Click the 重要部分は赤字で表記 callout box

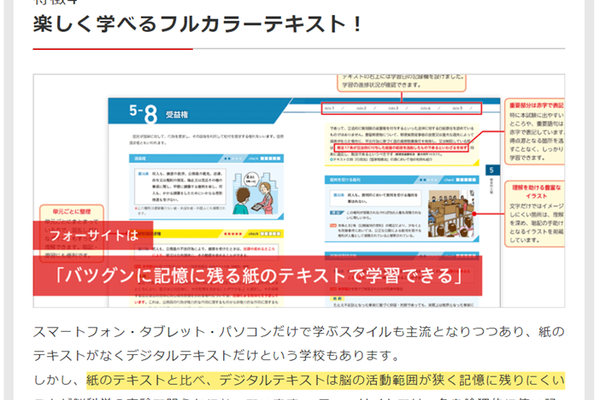(x=535, y=131)
